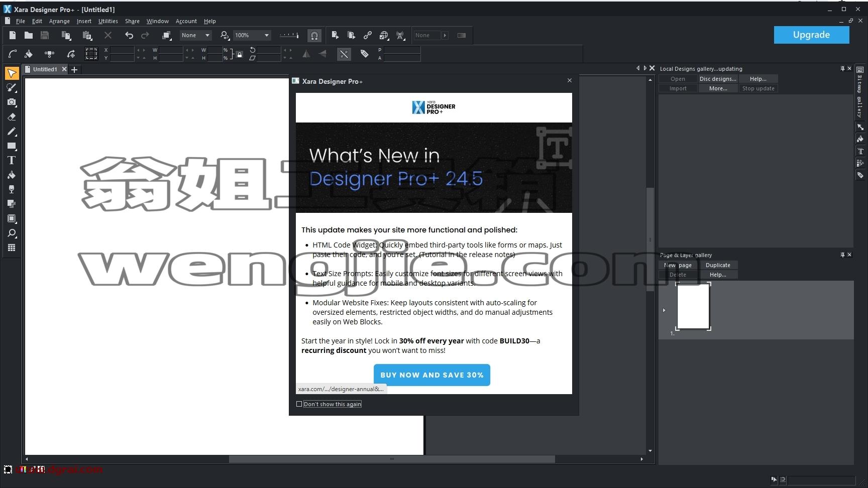This screenshot has width=868, height=488.
Task: Open the Share menu
Action: tap(132, 21)
